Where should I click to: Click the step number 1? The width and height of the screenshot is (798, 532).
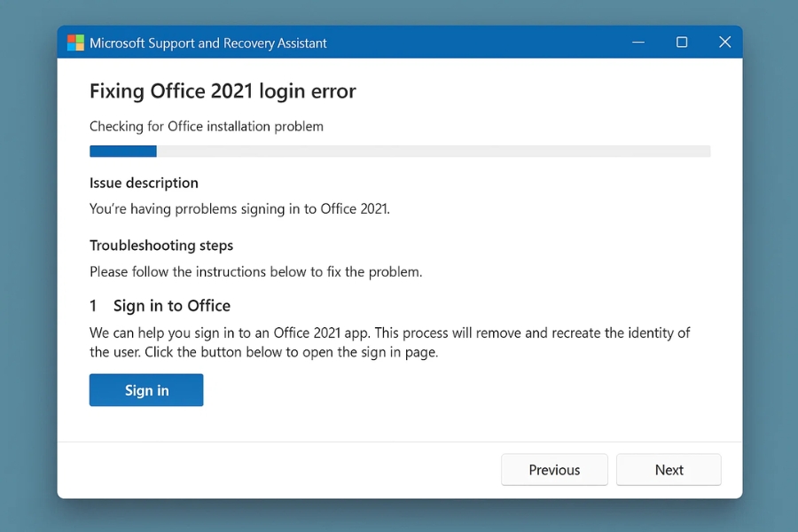click(93, 306)
